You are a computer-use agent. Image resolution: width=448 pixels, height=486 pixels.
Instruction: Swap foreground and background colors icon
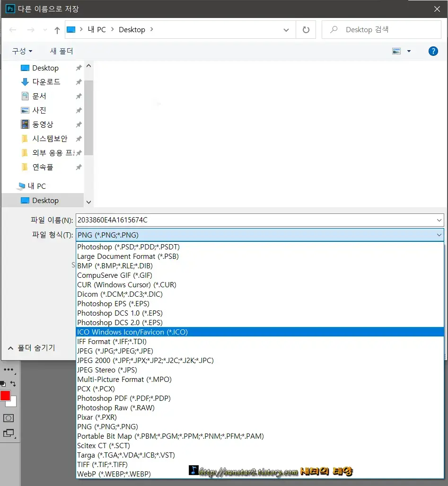point(13,384)
